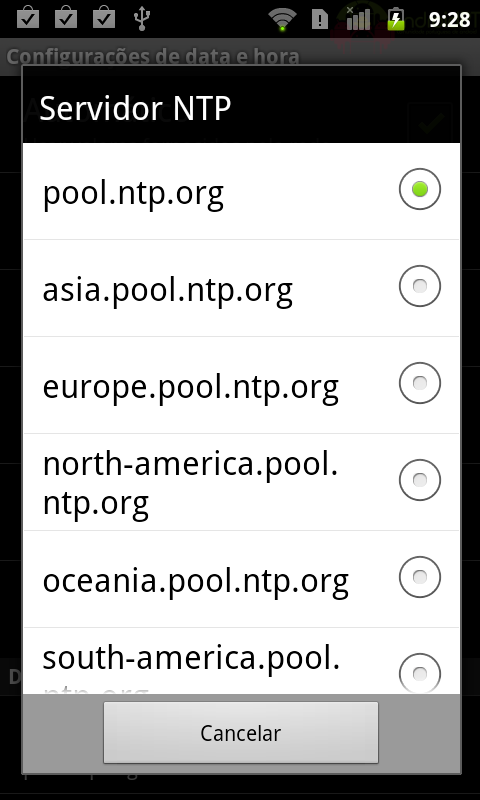Screen dimensions: 480x800
Task: Dismiss the dialog with Cancelar
Action: [241, 733]
